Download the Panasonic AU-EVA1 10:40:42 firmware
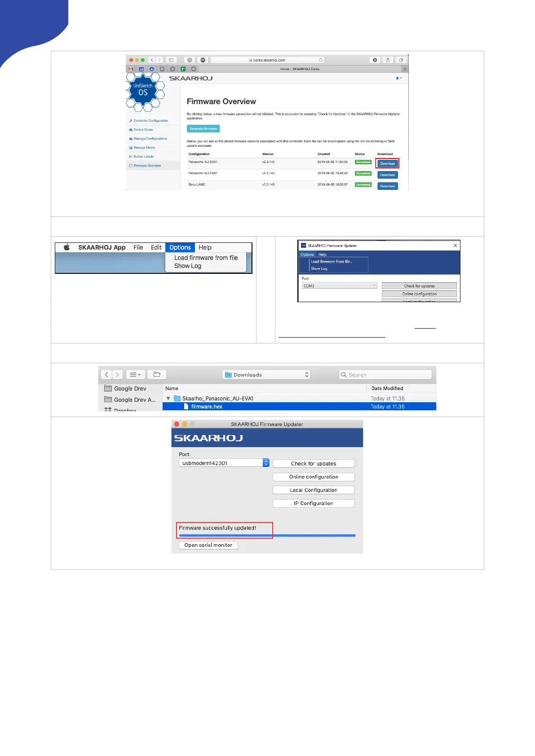Viewport: 535px width, 756px height. [x=387, y=175]
